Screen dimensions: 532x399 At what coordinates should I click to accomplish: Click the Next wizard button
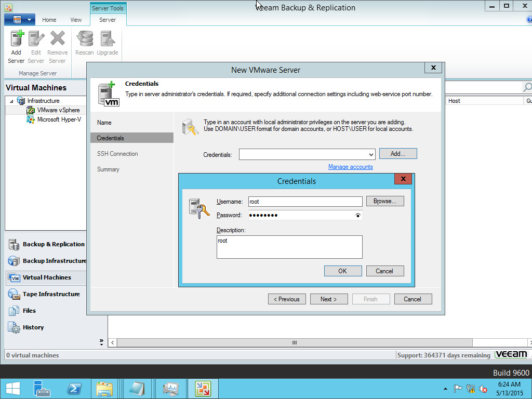pyautogui.click(x=329, y=299)
